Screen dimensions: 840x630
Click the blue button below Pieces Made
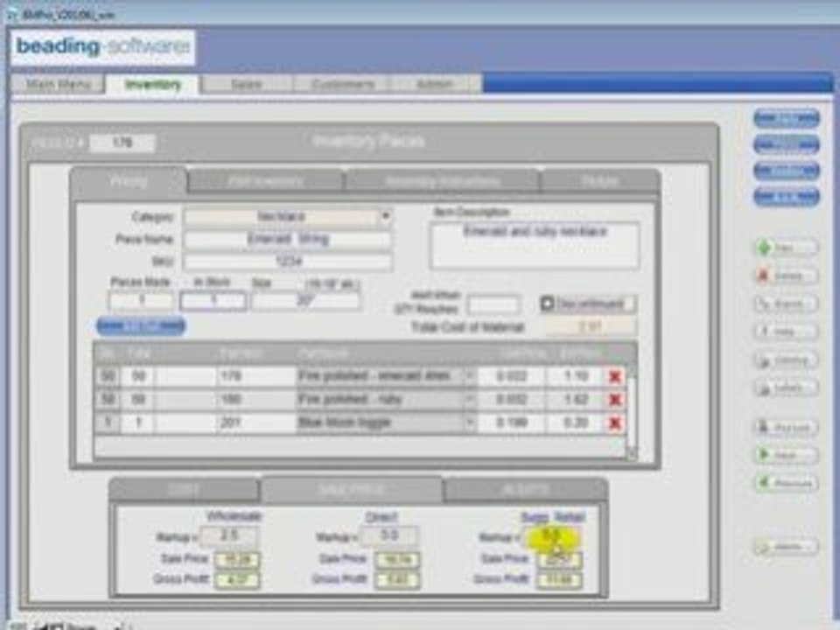coord(141,325)
